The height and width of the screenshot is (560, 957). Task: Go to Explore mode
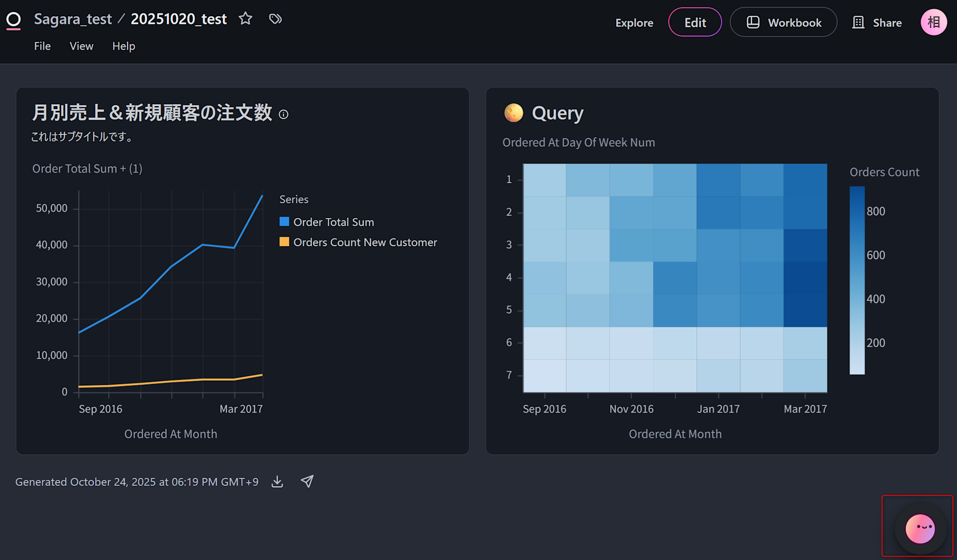[634, 22]
